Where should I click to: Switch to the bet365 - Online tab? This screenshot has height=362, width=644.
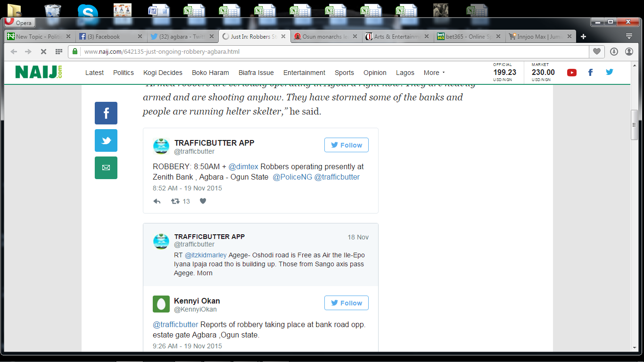[469, 37]
